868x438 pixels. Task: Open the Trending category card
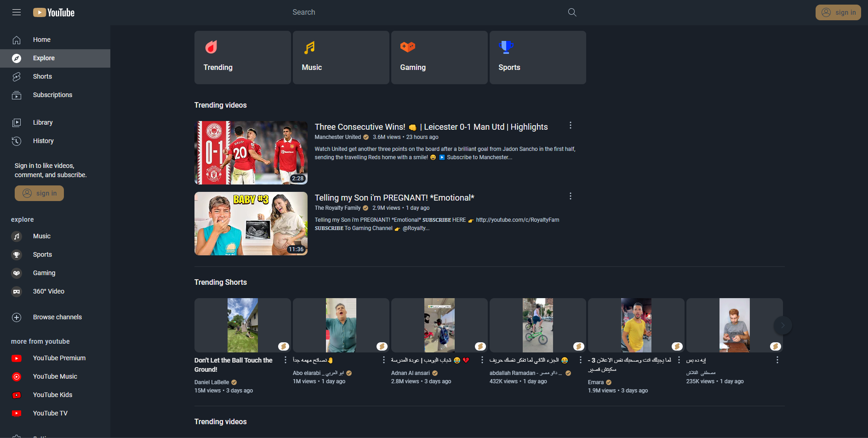(x=243, y=58)
